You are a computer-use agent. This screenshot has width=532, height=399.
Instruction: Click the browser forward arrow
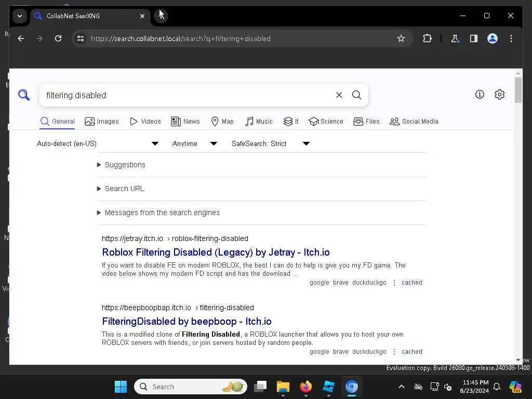[x=39, y=38]
